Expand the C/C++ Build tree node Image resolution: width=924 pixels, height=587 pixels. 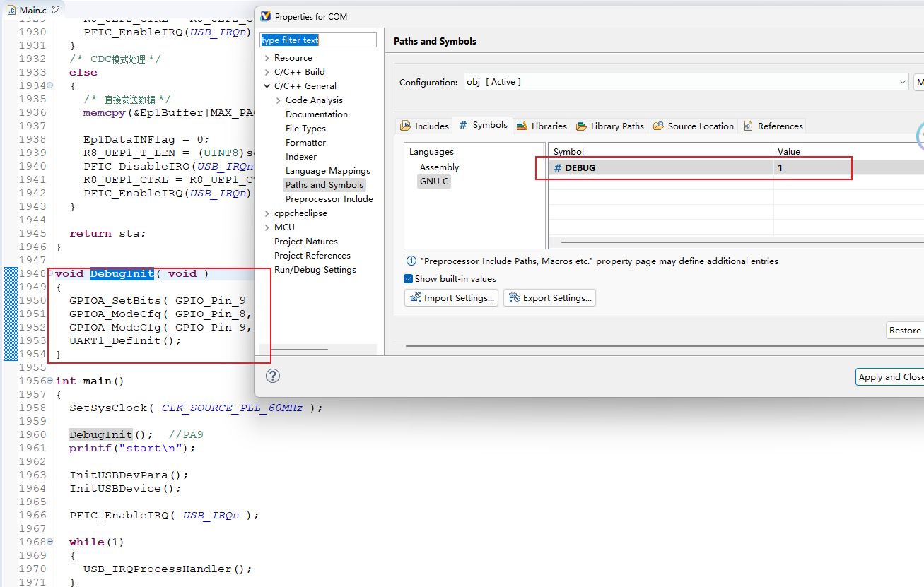click(x=267, y=72)
